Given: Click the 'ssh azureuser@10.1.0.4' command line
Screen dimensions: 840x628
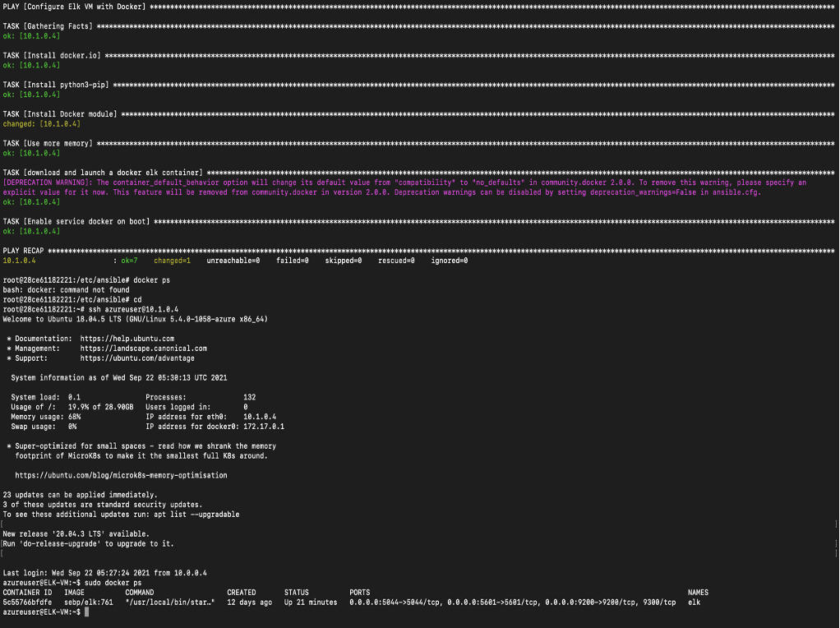Looking at the screenshot, I should pos(90,310).
